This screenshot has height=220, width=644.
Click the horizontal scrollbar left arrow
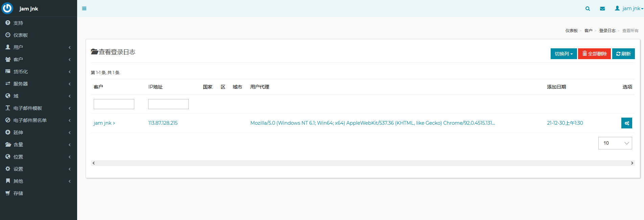click(x=94, y=163)
